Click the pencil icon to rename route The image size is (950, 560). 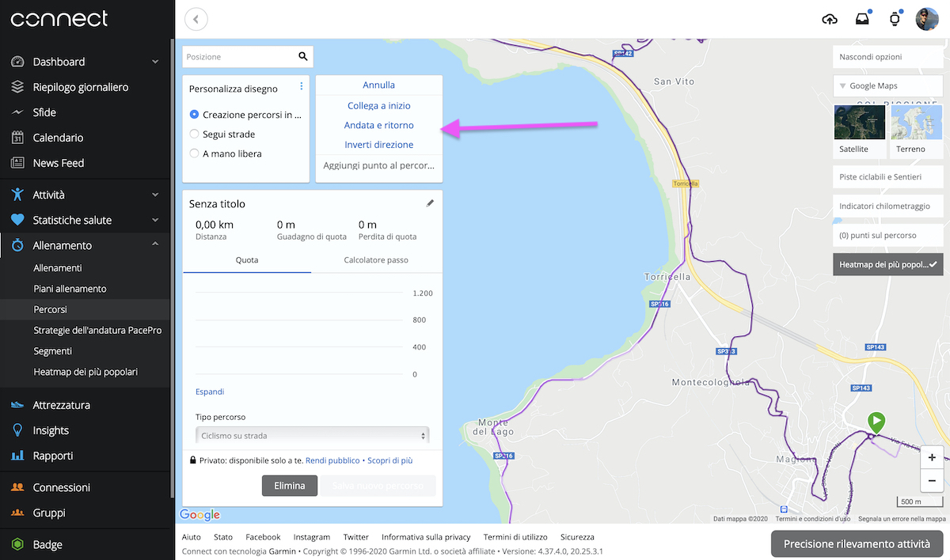point(430,202)
